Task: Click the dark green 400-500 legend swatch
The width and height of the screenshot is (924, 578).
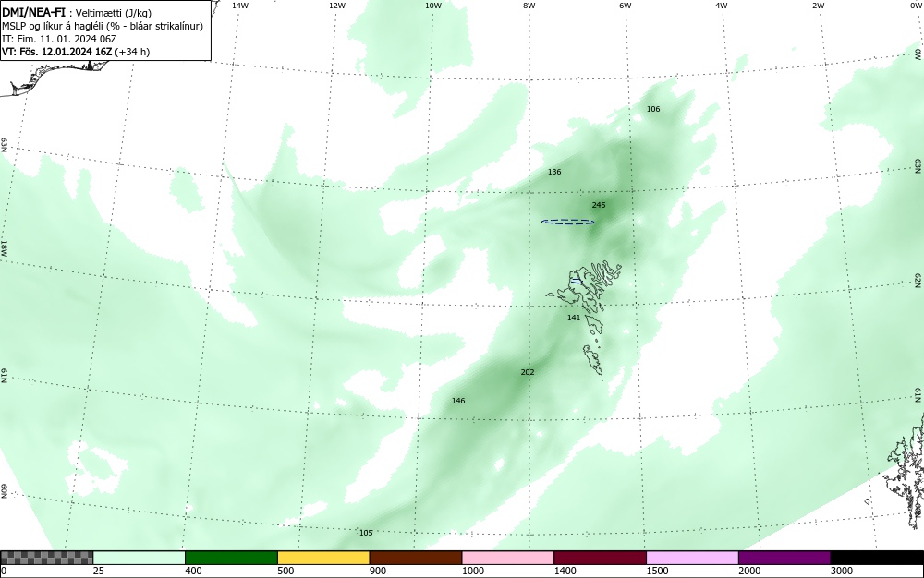Action: coord(231,558)
